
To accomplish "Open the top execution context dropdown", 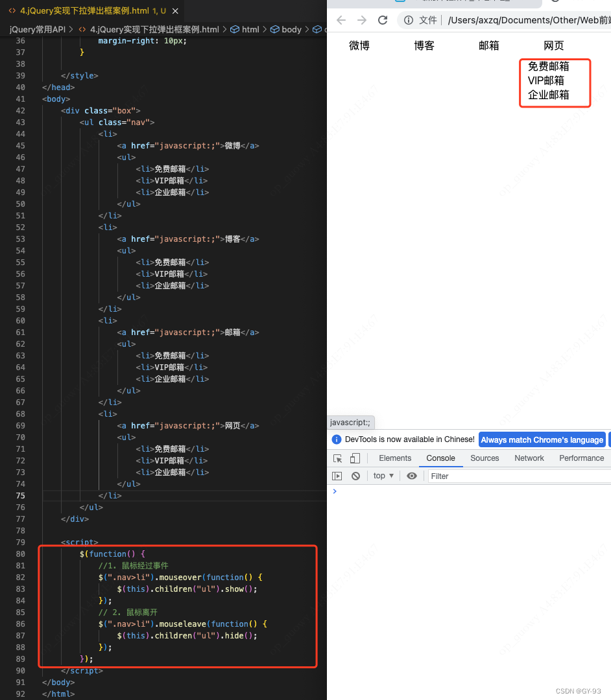I will (x=383, y=476).
